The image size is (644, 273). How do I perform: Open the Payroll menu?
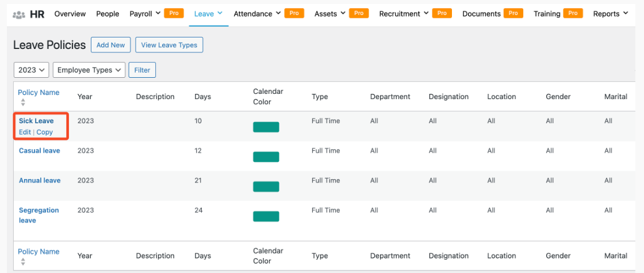pyautogui.click(x=145, y=14)
